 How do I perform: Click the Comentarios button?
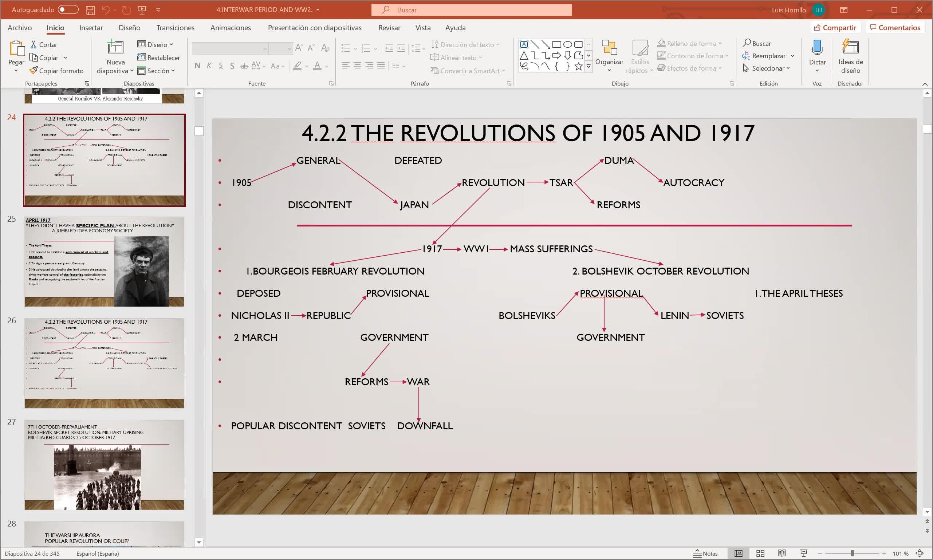click(x=895, y=28)
